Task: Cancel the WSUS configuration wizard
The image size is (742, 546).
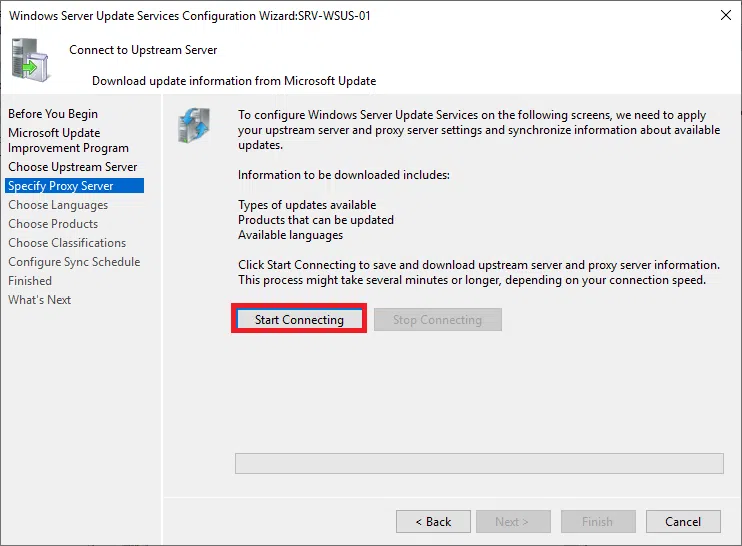Action: [682, 521]
